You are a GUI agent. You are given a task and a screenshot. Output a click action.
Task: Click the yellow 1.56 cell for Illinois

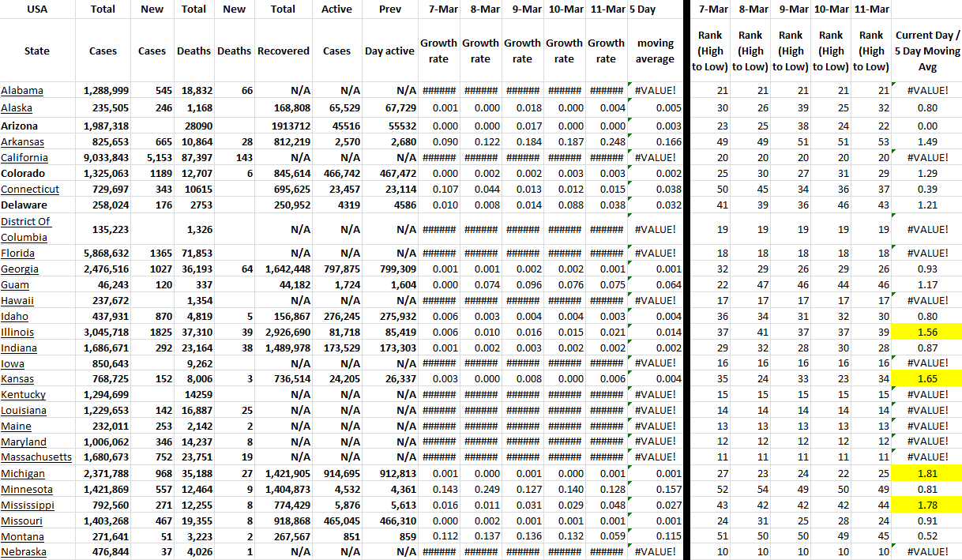tap(927, 332)
